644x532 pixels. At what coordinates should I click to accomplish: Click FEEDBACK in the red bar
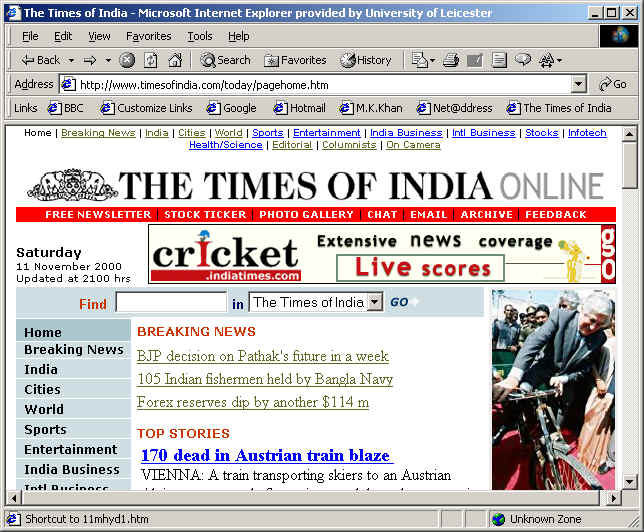tap(556, 214)
